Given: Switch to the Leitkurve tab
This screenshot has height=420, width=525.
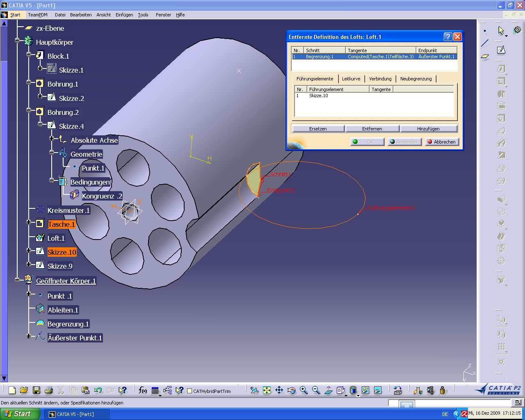Looking at the screenshot, I should [x=351, y=79].
